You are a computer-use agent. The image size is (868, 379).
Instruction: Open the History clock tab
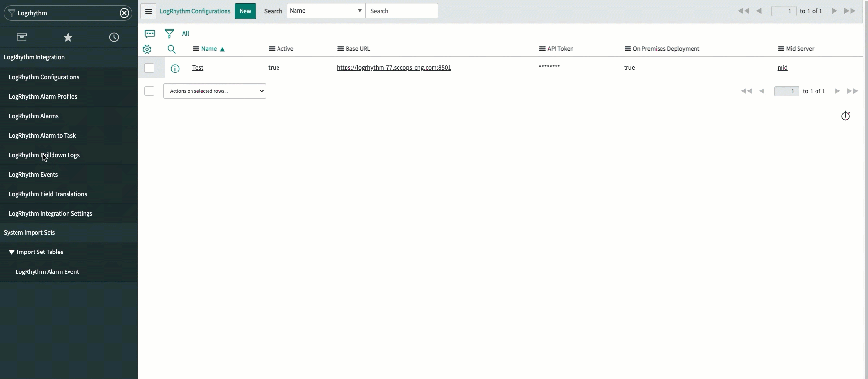[114, 37]
